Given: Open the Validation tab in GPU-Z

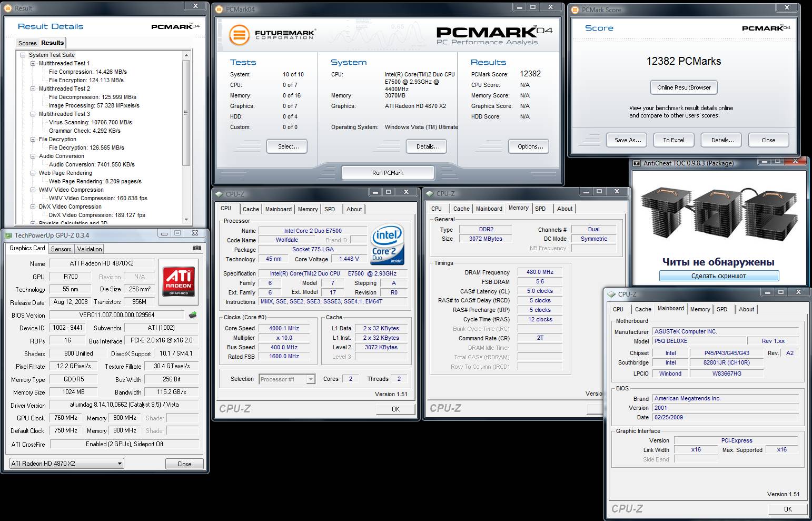Looking at the screenshot, I should tap(90, 249).
